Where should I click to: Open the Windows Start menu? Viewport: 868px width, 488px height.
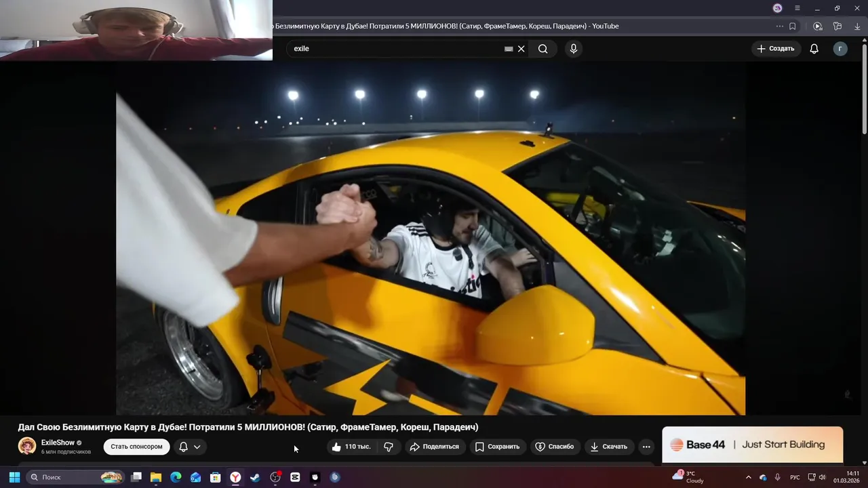pyautogui.click(x=14, y=477)
